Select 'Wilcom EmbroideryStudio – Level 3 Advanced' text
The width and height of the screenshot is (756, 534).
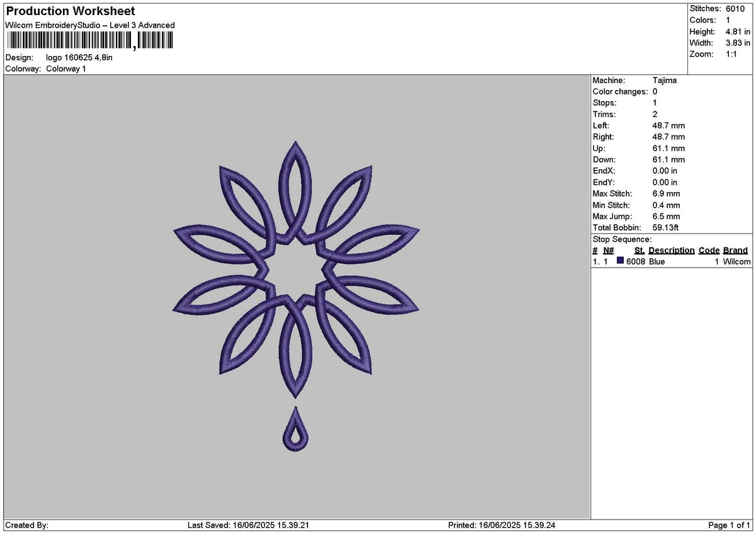pyautogui.click(x=90, y=25)
